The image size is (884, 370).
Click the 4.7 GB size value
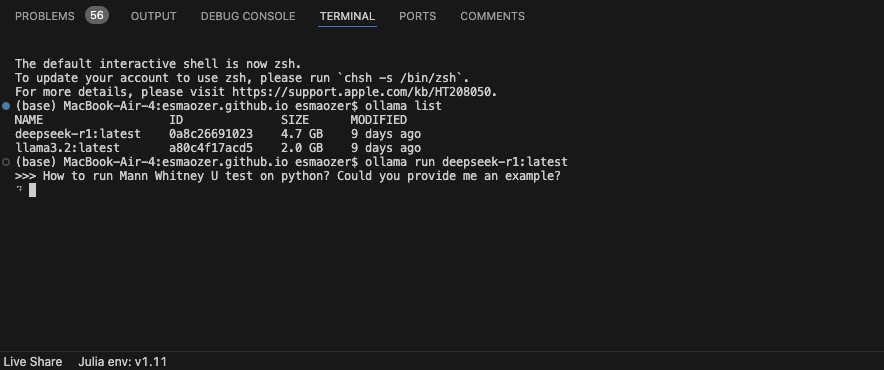302,134
